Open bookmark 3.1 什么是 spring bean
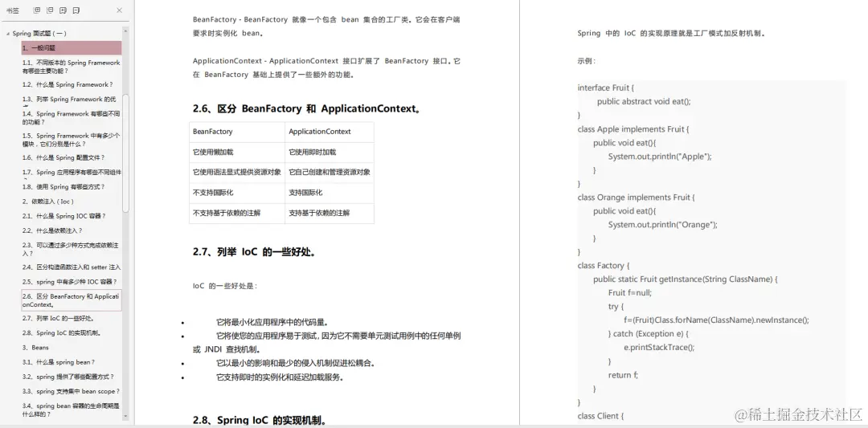The image size is (868, 428). 58,362
